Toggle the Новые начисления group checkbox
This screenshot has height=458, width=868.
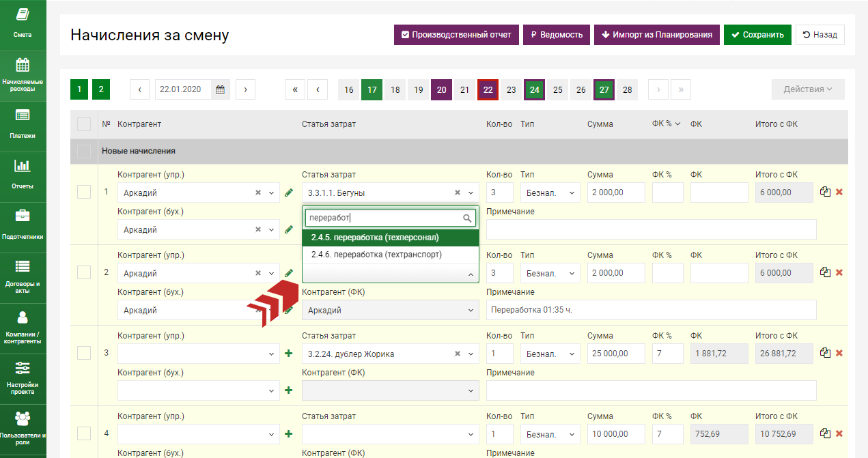pos(84,152)
